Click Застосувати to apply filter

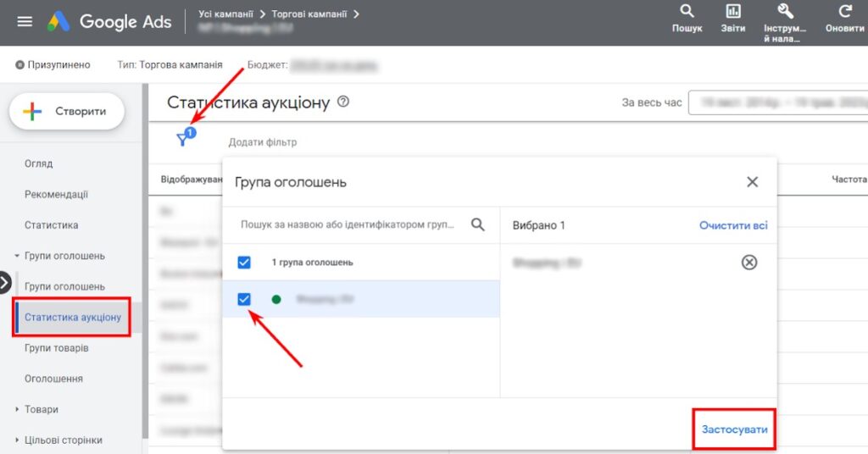735,429
